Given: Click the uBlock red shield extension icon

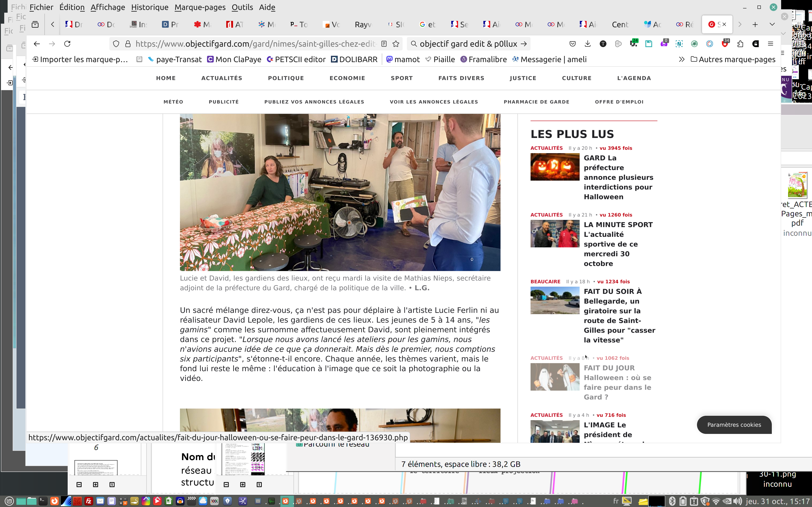Looking at the screenshot, I should (x=725, y=44).
